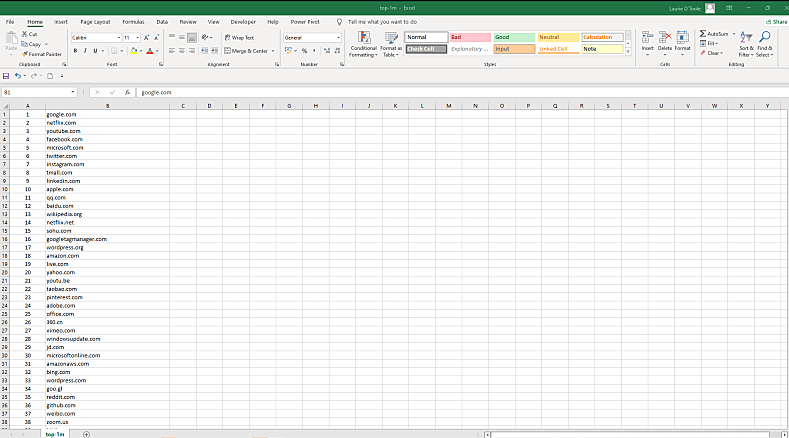This screenshot has height=438, width=789.
Task: Click the New document icon in quick access
Action: (x=50, y=76)
